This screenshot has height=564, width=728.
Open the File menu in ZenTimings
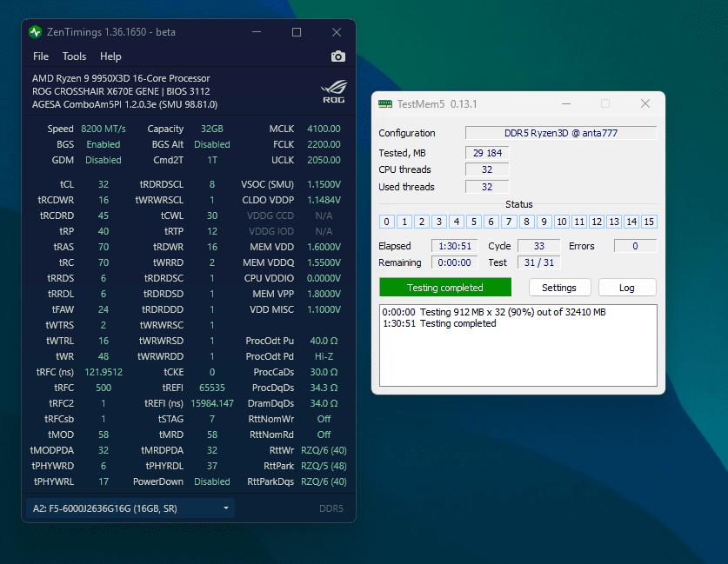point(41,56)
